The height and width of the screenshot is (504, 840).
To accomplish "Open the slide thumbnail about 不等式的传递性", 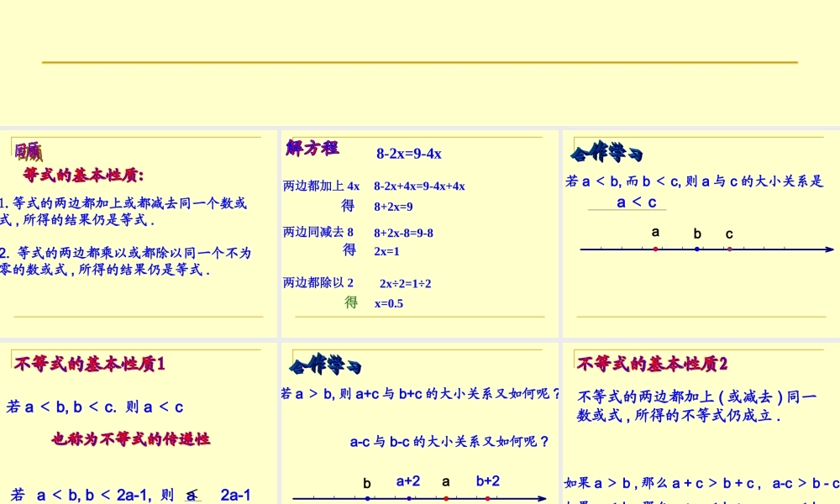I will (x=139, y=423).
